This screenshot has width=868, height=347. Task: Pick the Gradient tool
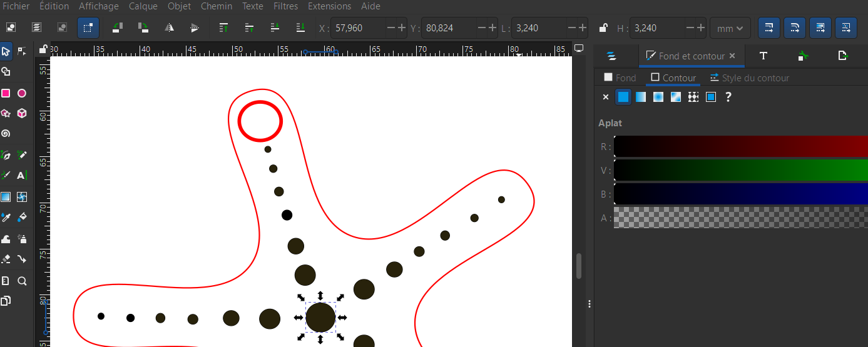point(6,197)
